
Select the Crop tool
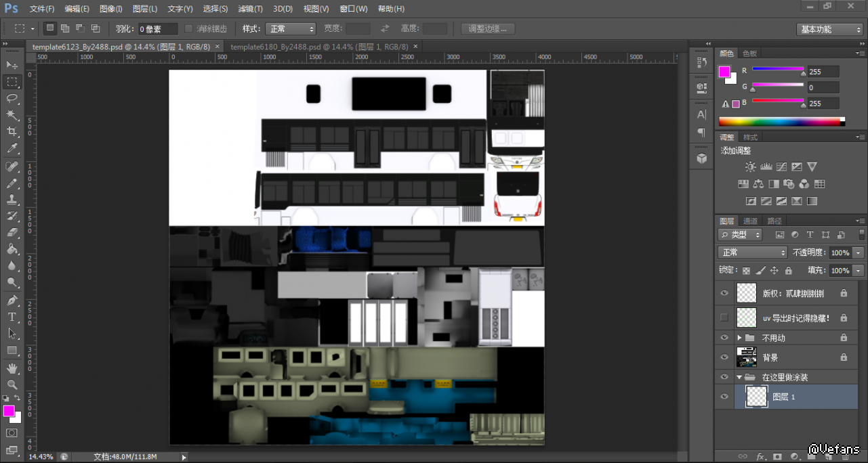point(12,131)
